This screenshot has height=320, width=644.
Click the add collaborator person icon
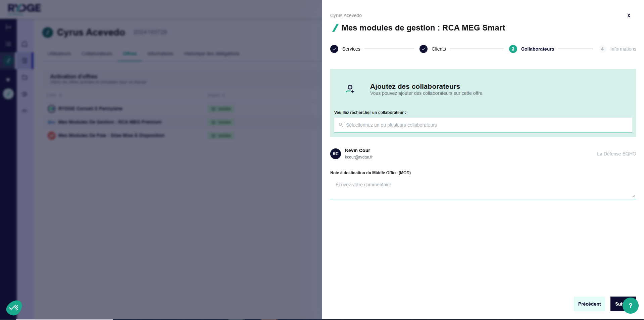click(x=350, y=89)
